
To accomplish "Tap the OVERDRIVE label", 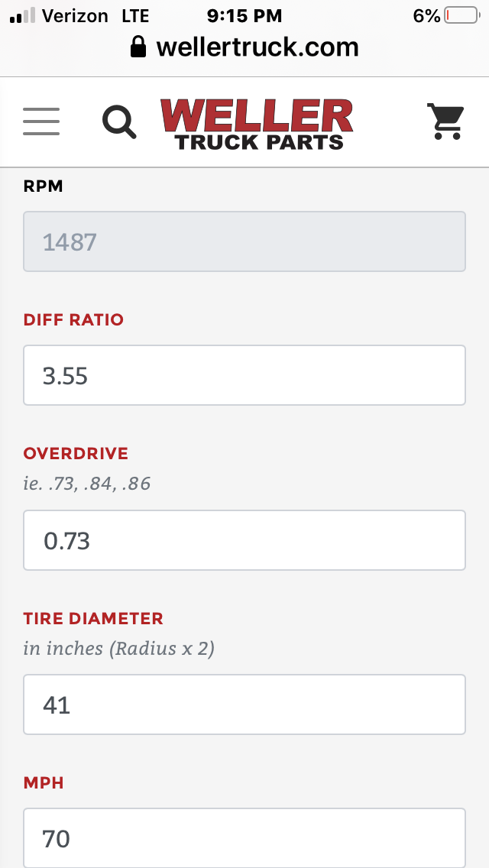I will coord(76,453).
